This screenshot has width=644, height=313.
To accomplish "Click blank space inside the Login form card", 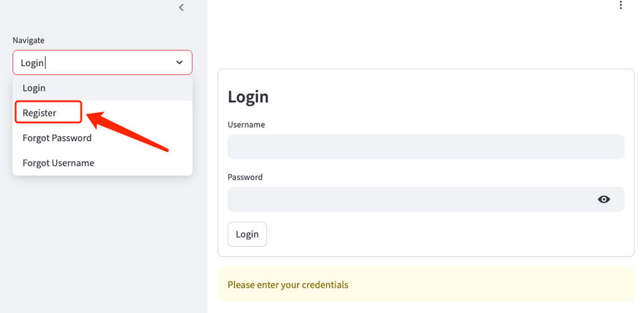I will tap(452, 234).
